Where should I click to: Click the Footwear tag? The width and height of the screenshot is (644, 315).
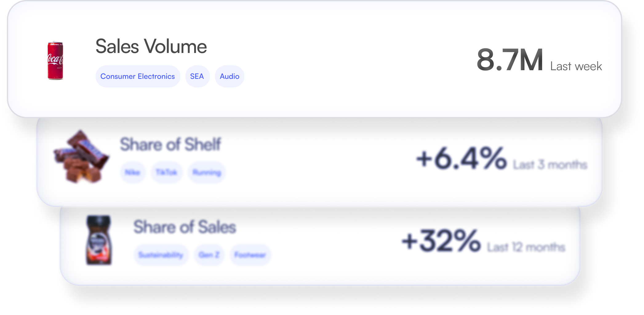click(250, 255)
